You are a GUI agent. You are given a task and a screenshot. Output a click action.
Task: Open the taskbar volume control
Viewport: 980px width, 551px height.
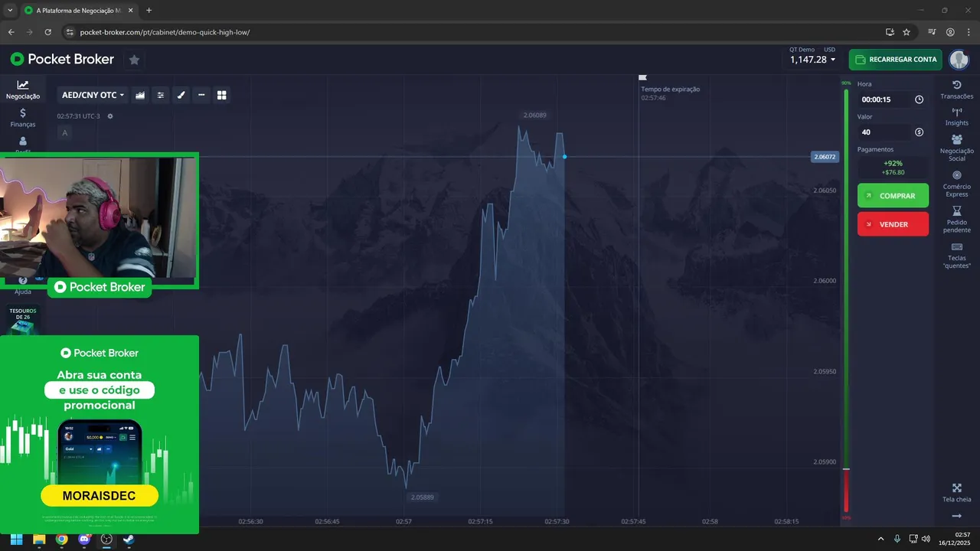tap(926, 539)
